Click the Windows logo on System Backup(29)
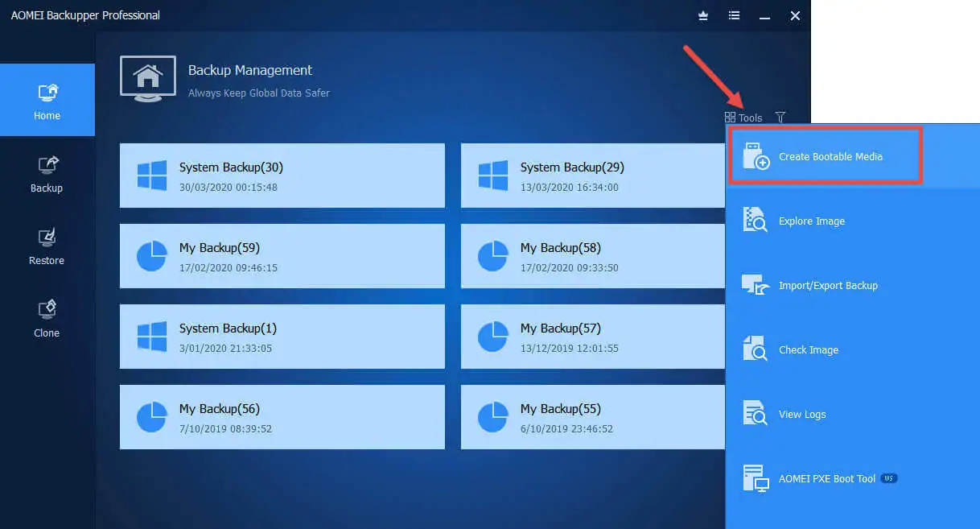This screenshot has width=980, height=529. click(493, 176)
